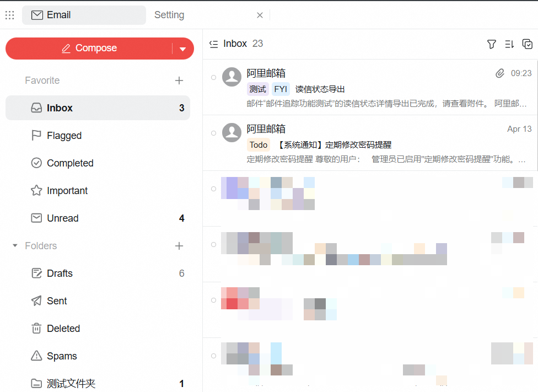This screenshot has height=392, width=538.
Task: Click the Important star icon
Action: (36, 191)
